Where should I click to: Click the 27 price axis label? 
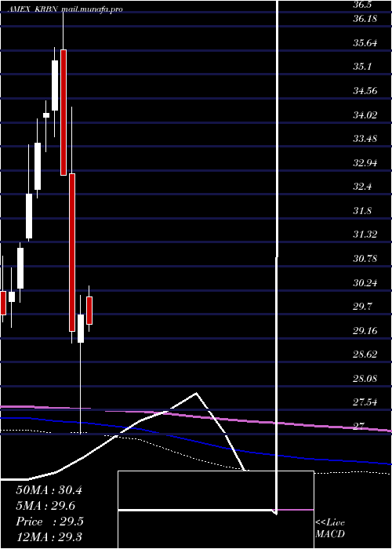tap(359, 426)
